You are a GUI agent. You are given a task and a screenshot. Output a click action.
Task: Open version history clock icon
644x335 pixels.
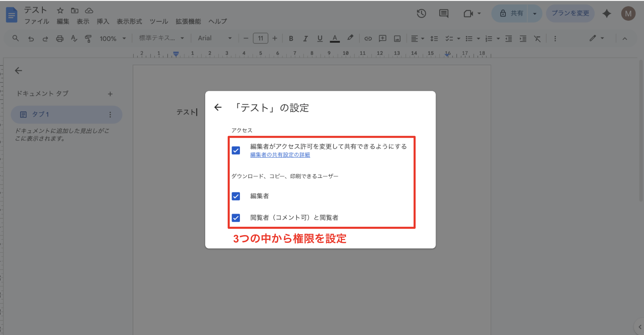pyautogui.click(x=421, y=14)
